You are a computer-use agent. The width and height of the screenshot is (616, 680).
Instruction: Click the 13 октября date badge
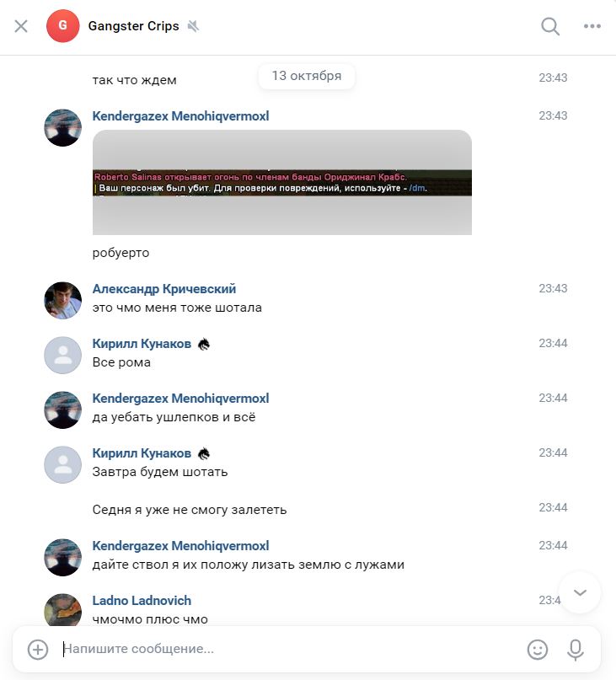306,76
